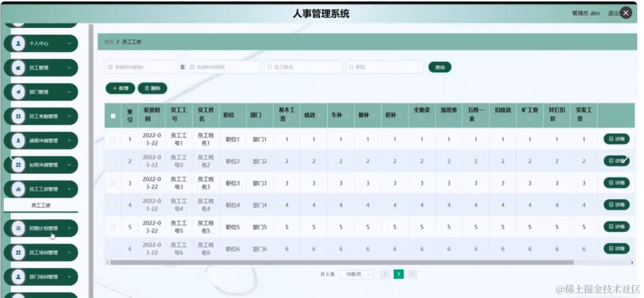644x298 pixels.
Task: Focus the 职位 search input
Action: coord(385,67)
